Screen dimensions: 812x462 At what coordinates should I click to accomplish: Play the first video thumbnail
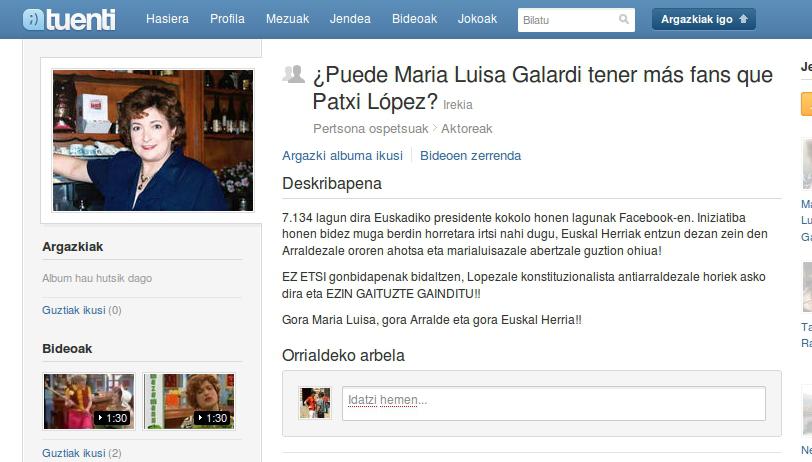(88, 401)
